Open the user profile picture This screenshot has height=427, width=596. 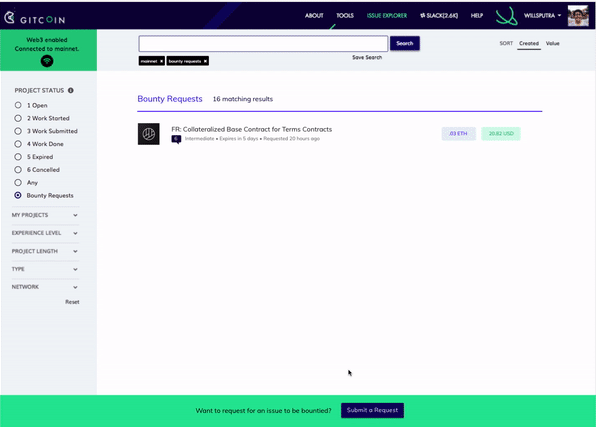(578, 16)
